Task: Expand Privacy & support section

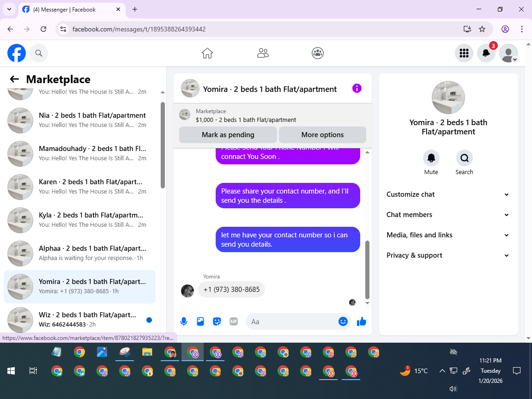Action: coord(448,255)
